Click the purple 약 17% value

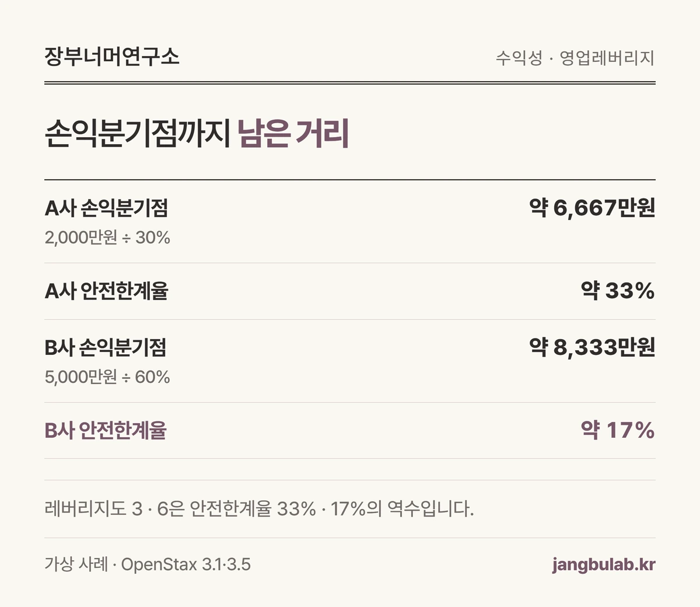pyautogui.click(x=618, y=430)
